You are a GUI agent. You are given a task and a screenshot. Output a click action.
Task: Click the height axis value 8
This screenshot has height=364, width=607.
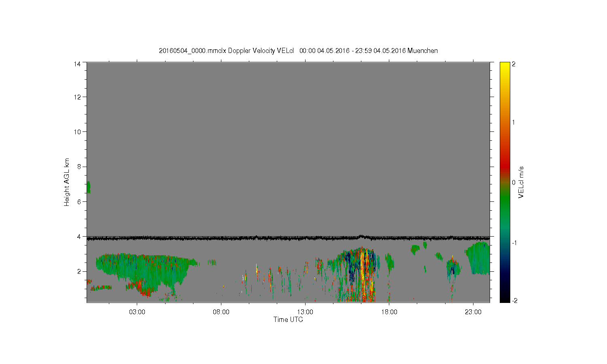79,167
